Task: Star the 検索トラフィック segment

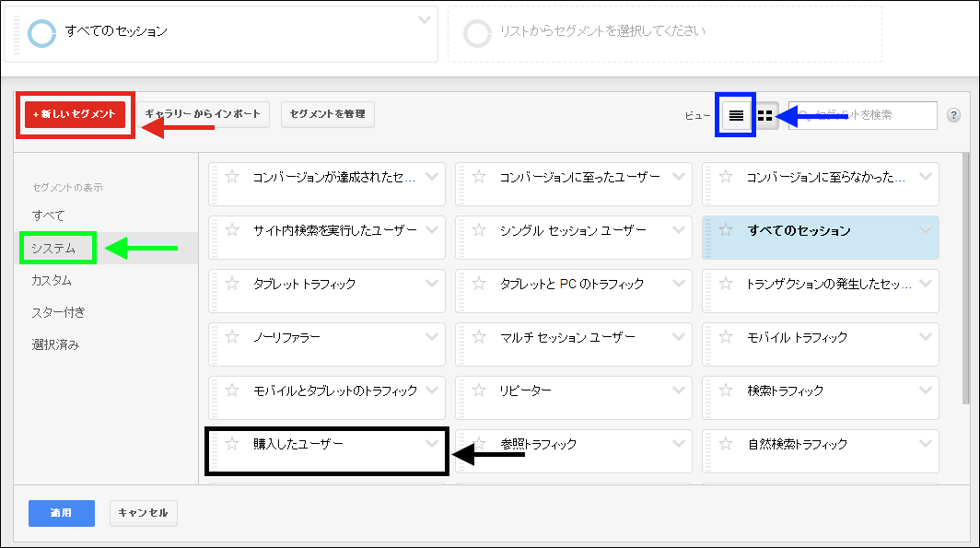Action: [x=727, y=391]
